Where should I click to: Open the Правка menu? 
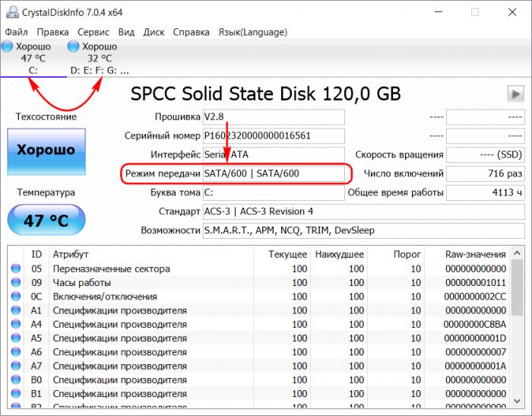(52, 32)
